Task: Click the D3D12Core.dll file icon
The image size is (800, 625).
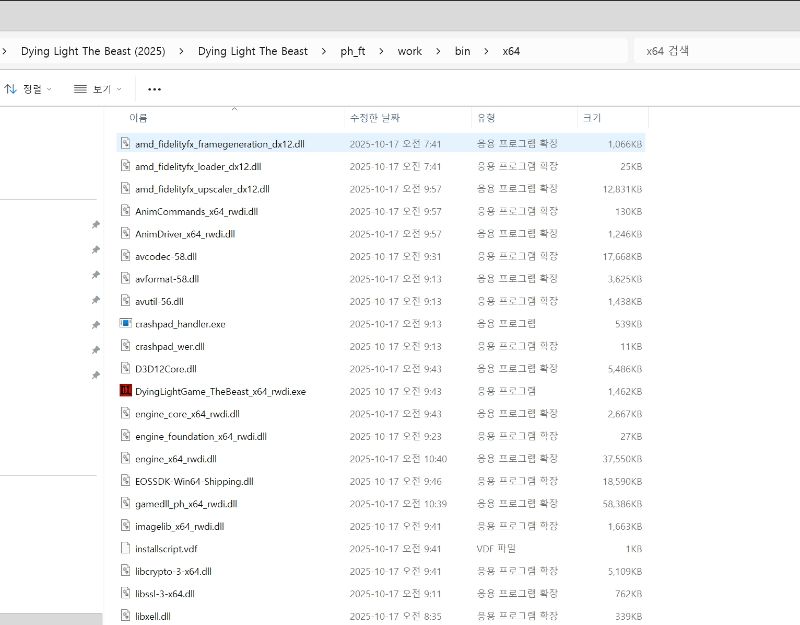Action: pos(126,369)
